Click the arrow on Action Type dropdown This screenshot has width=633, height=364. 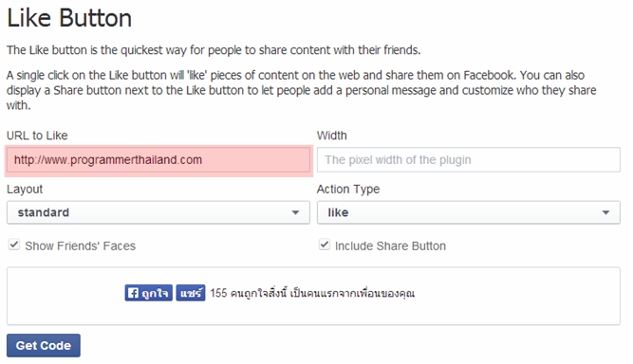pyautogui.click(x=605, y=212)
